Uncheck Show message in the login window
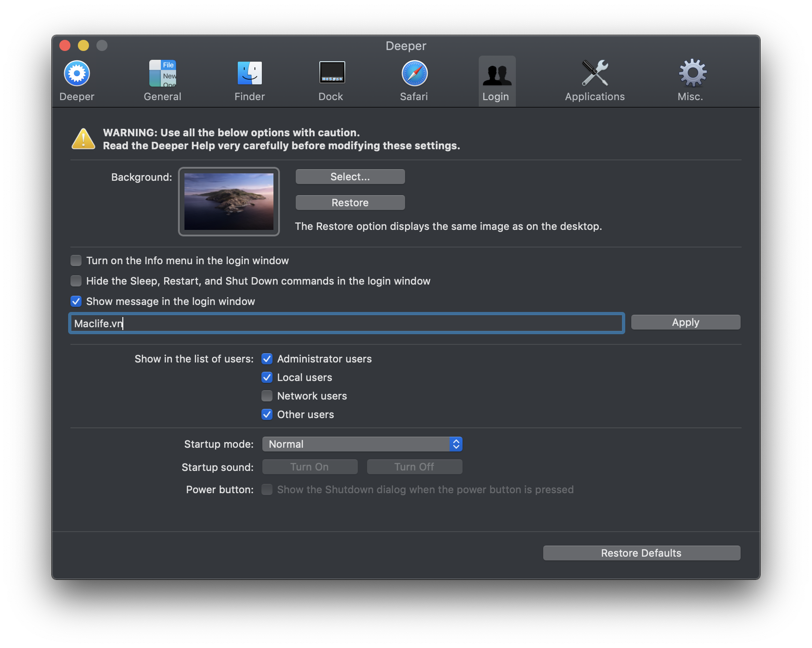Viewport: 812px width, 648px height. (x=76, y=301)
